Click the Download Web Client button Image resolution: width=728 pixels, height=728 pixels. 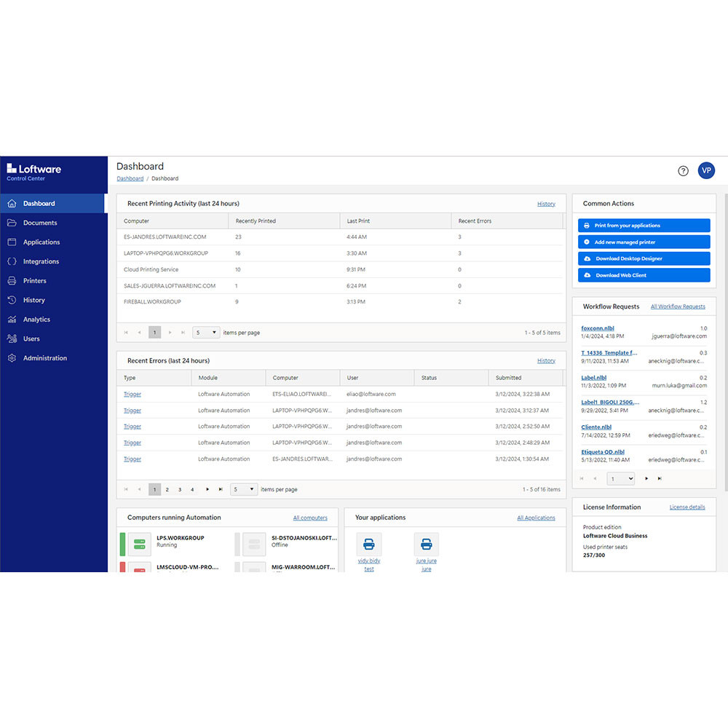[x=644, y=274]
